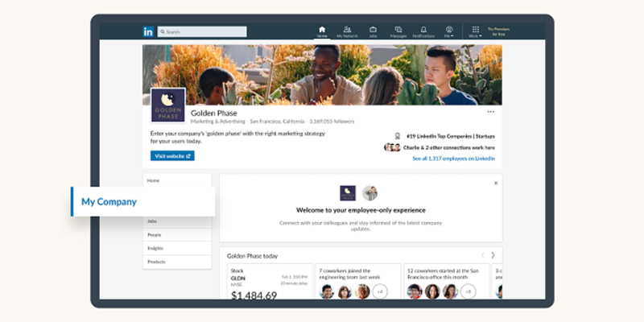Open 7 coworkers joined engineering card text
The height and width of the screenshot is (322, 644).
[x=350, y=274]
